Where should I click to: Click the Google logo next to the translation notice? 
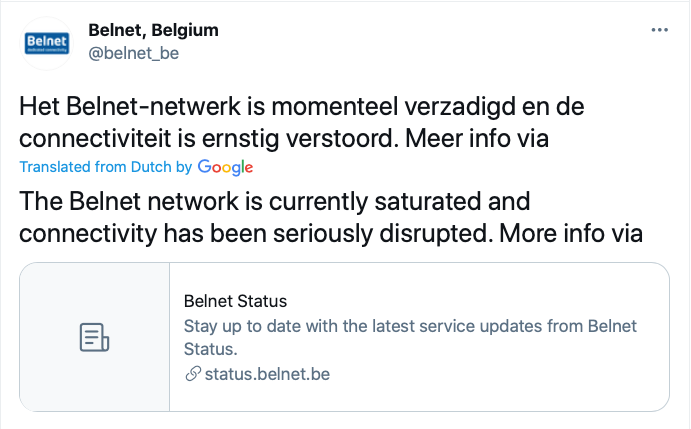(x=225, y=167)
